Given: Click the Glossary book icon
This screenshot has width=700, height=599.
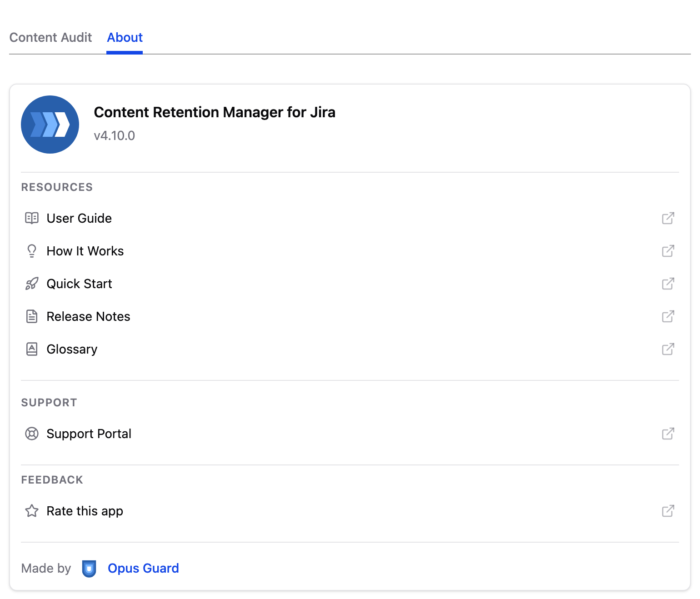Looking at the screenshot, I should (x=32, y=349).
